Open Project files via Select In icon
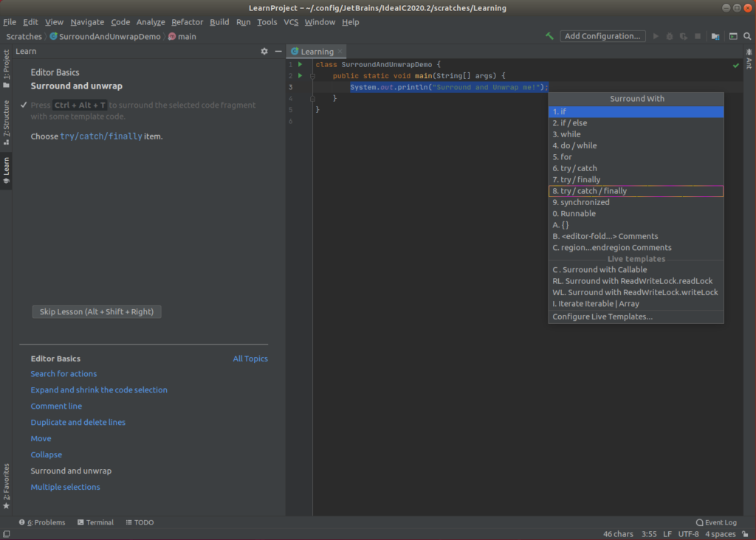 click(x=714, y=35)
